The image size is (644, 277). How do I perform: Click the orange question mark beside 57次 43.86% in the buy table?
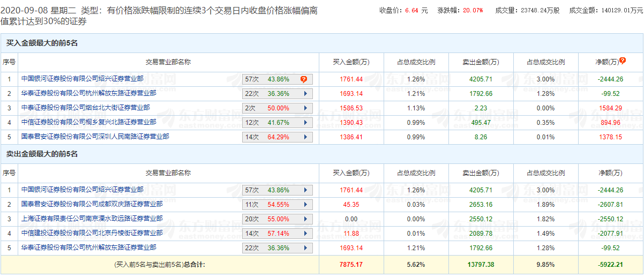tap(304, 79)
